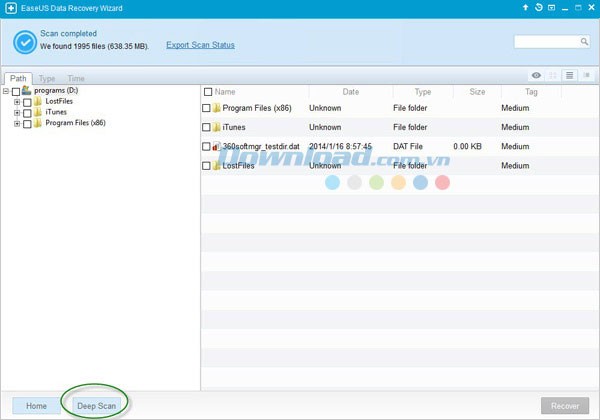This screenshot has height=420, width=600.
Task: Click the EaseUS app logo icon
Action: click(x=10, y=8)
